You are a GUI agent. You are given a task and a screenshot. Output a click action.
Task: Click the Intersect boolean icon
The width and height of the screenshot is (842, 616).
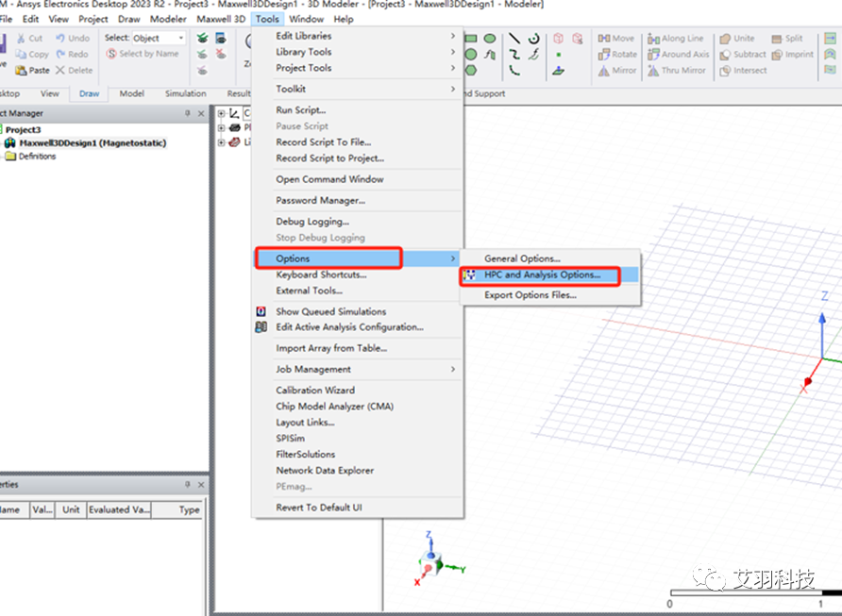pos(725,71)
